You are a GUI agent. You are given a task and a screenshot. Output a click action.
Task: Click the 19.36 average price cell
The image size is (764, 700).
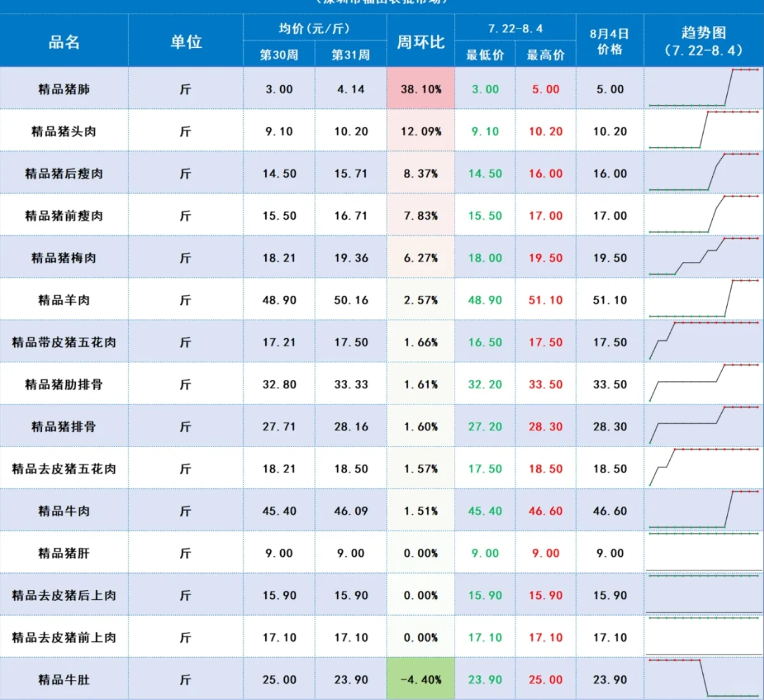click(x=351, y=258)
